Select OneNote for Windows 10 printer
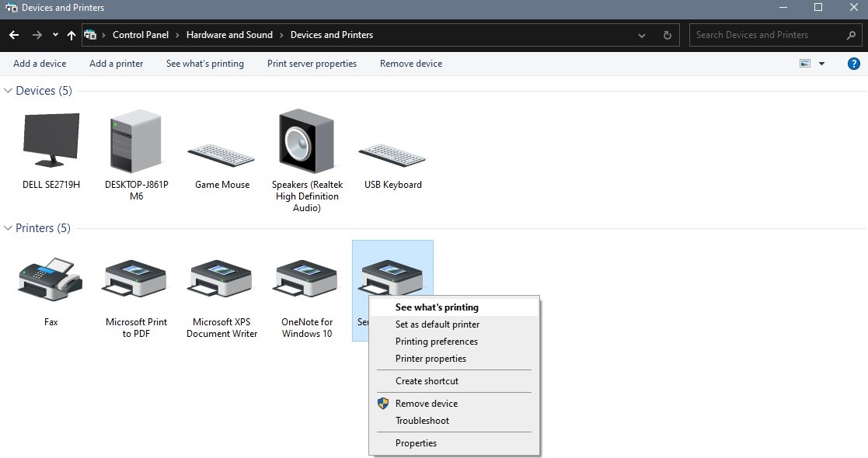This screenshot has height=458, width=868. [x=307, y=281]
